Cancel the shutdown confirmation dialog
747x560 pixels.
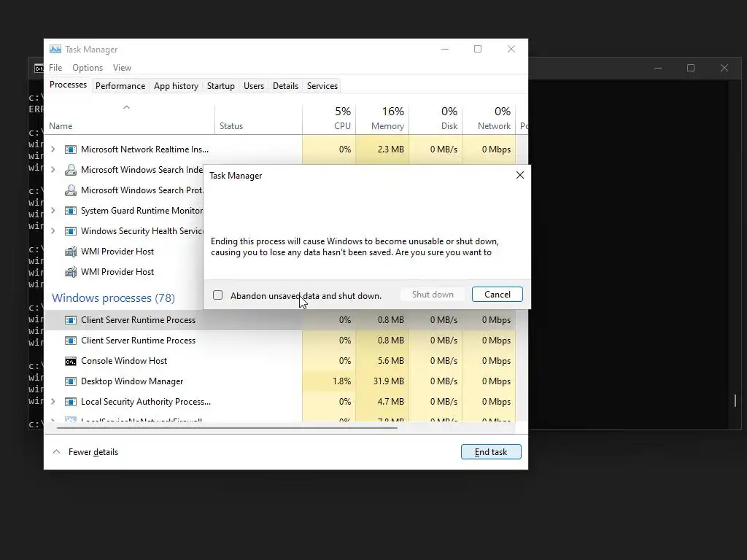point(497,295)
